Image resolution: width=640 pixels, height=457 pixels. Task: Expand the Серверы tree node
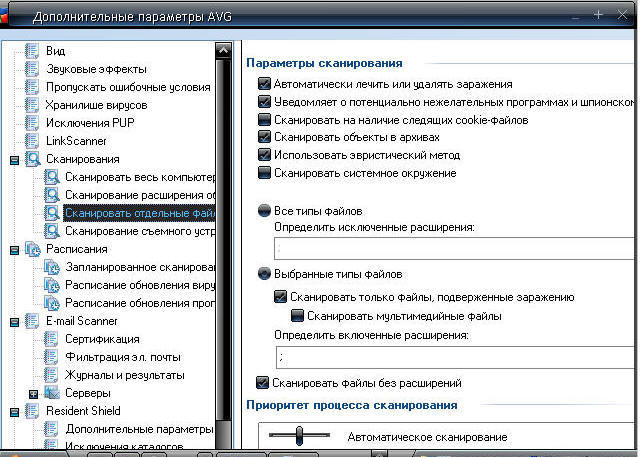click(33, 394)
